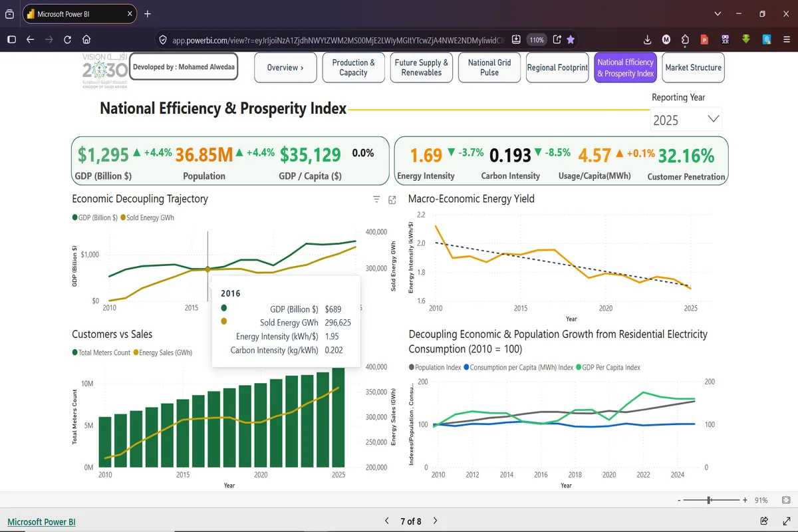Go back one page in browser

pyautogui.click(x=30, y=39)
